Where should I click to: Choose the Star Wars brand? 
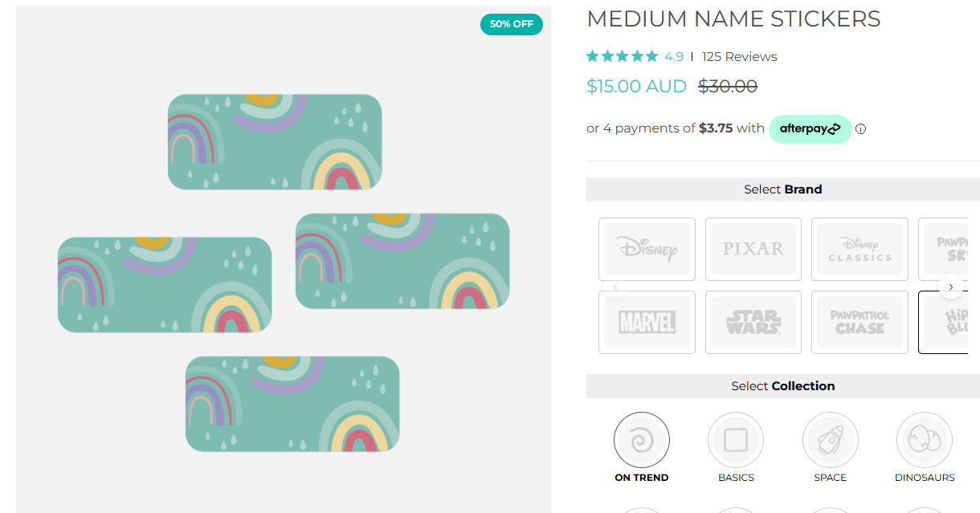click(x=753, y=322)
